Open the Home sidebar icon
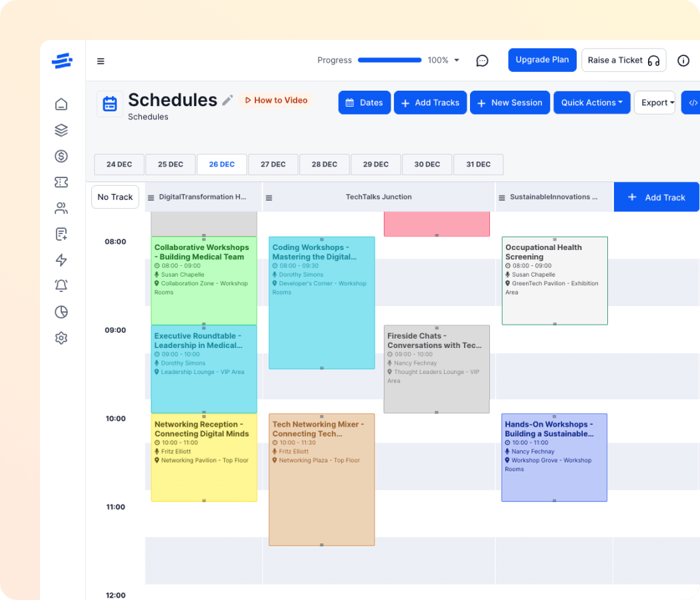The image size is (700, 600). click(x=61, y=104)
